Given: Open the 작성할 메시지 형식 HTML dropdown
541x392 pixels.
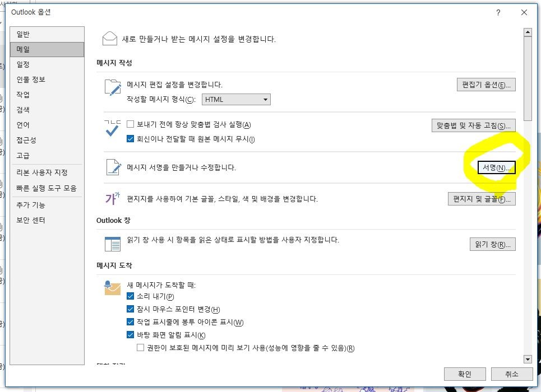Looking at the screenshot, I should tap(236, 99).
